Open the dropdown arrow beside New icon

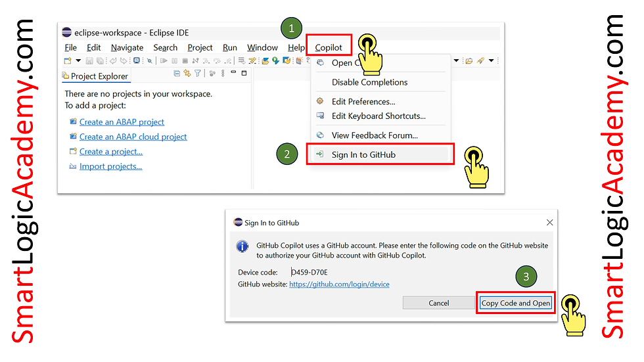(x=78, y=60)
